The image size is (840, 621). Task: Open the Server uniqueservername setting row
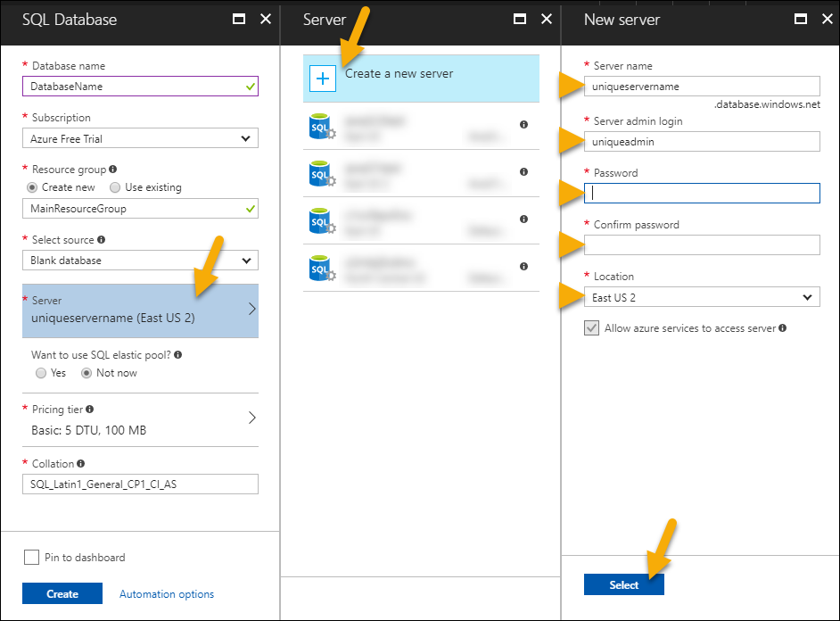pyautogui.click(x=140, y=310)
